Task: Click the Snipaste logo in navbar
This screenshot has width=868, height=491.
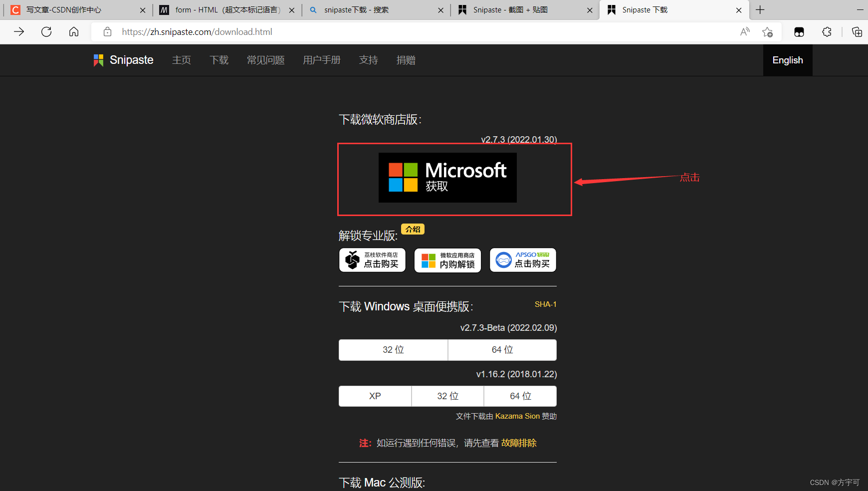Action: (x=123, y=60)
